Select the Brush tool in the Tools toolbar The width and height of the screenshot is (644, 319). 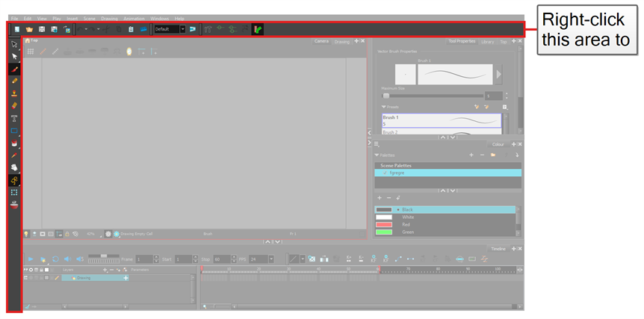[x=14, y=68]
